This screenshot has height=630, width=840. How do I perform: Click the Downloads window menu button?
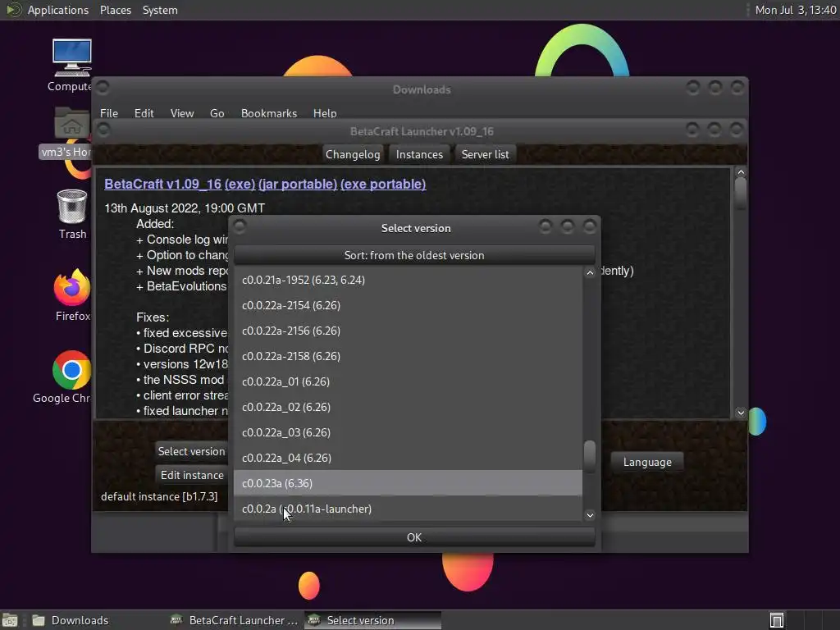pos(103,87)
